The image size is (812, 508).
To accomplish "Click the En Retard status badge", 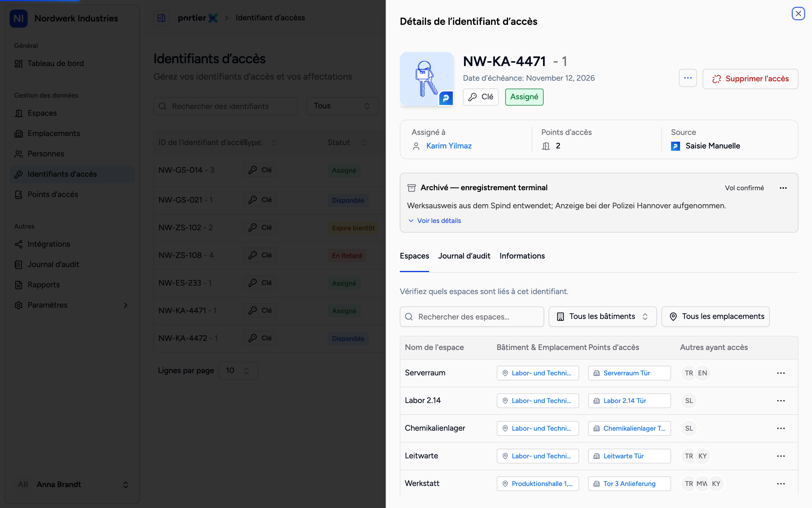I will coord(347,256).
